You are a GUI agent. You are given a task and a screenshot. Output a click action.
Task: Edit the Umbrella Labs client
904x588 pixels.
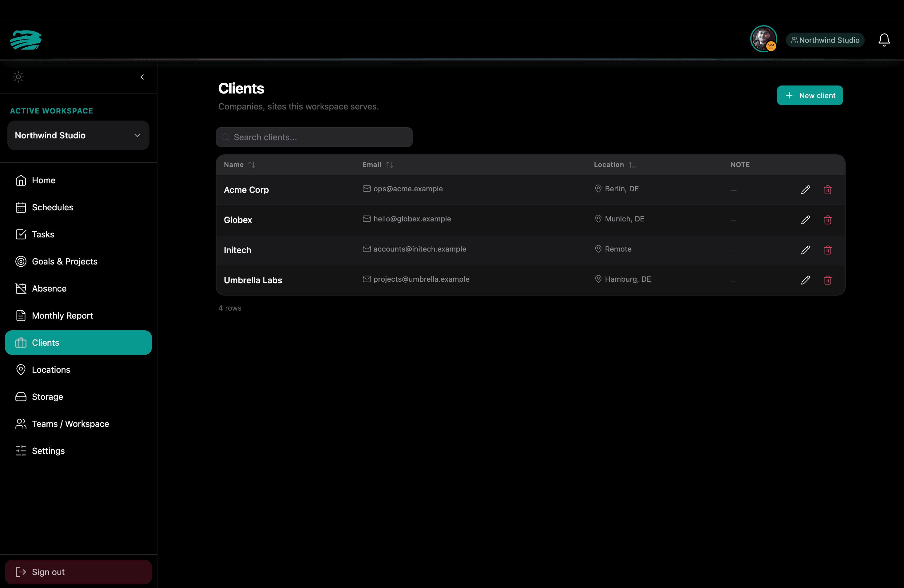click(x=805, y=280)
